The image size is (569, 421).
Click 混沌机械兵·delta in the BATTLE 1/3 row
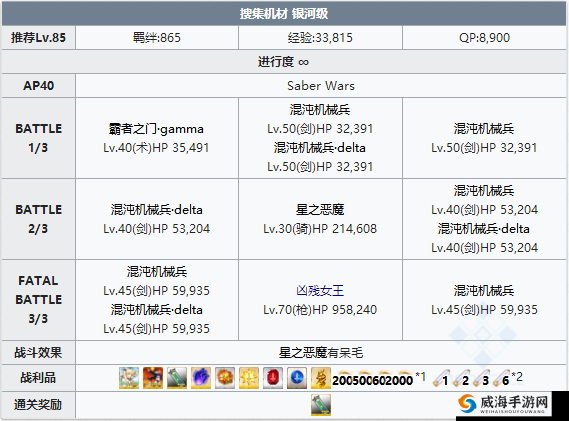coord(320,148)
